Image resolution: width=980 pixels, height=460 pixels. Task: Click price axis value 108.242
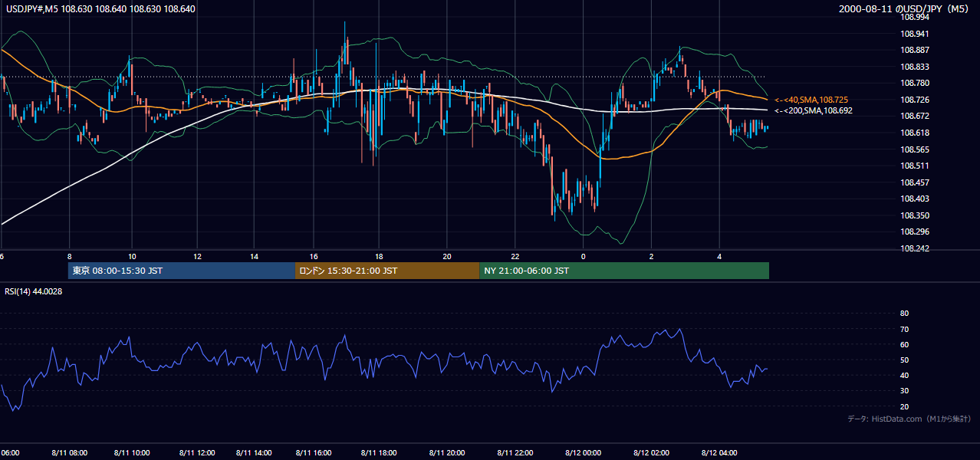coord(915,248)
